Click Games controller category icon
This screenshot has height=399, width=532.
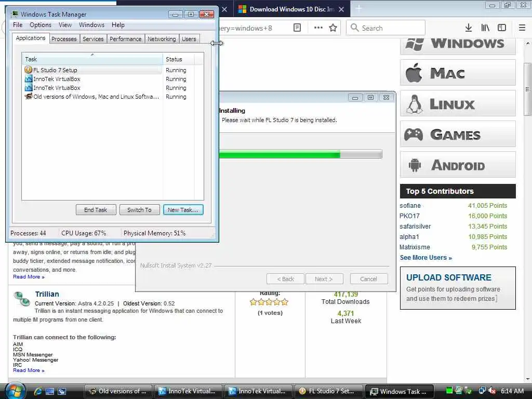414,135
